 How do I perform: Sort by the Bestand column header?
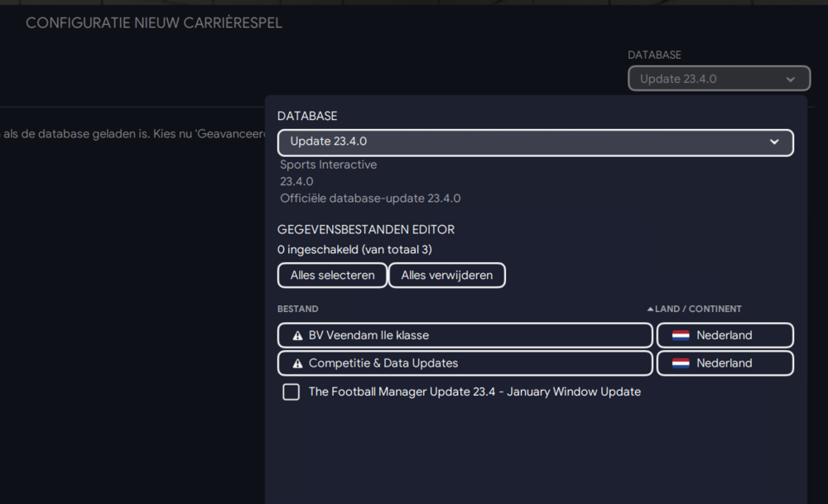pyautogui.click(x=298, y=309)
